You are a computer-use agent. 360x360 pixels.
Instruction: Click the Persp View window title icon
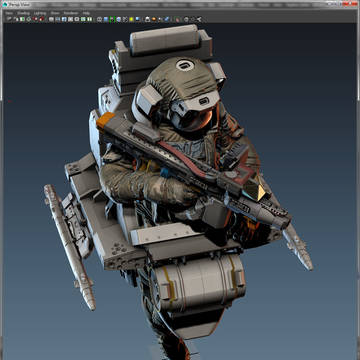5,4
